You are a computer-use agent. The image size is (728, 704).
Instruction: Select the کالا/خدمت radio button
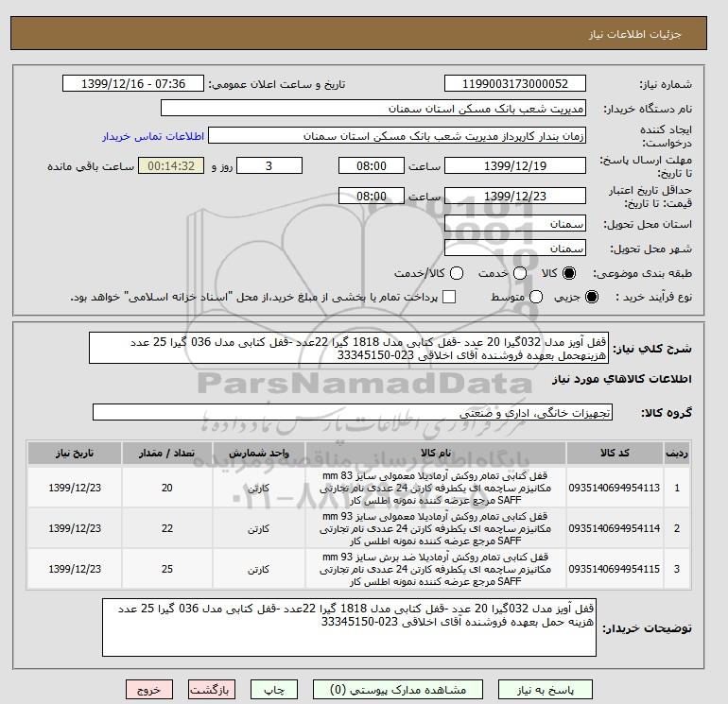[457, 273]
